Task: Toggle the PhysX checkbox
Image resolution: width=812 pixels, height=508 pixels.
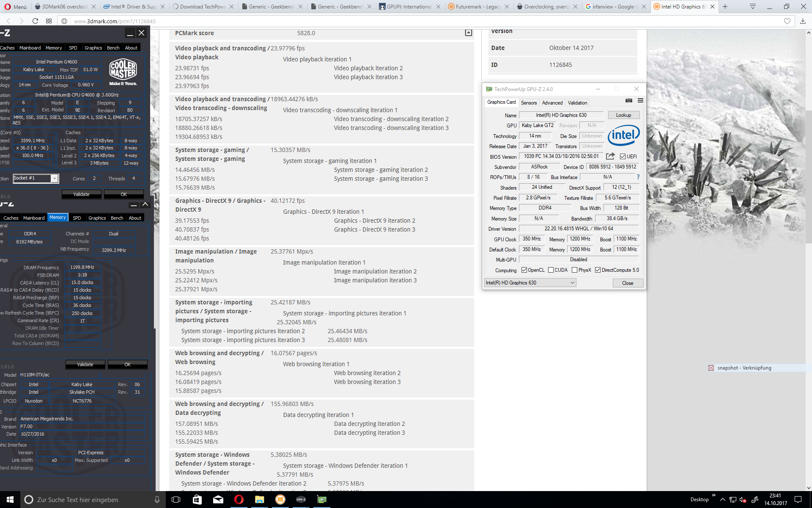Action: click(x=574, y=270)
